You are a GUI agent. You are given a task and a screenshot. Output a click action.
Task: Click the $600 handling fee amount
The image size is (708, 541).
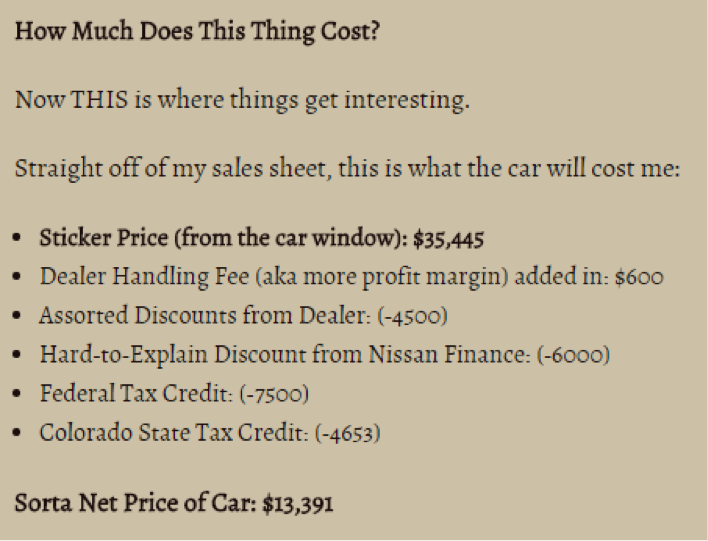(x=639, y=277)
